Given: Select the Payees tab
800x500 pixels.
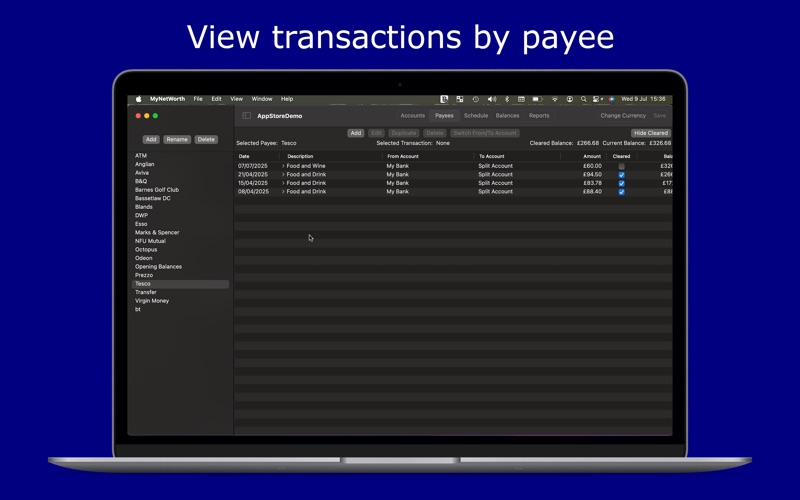Looking at the screenshot, I should tap(444, 116).
